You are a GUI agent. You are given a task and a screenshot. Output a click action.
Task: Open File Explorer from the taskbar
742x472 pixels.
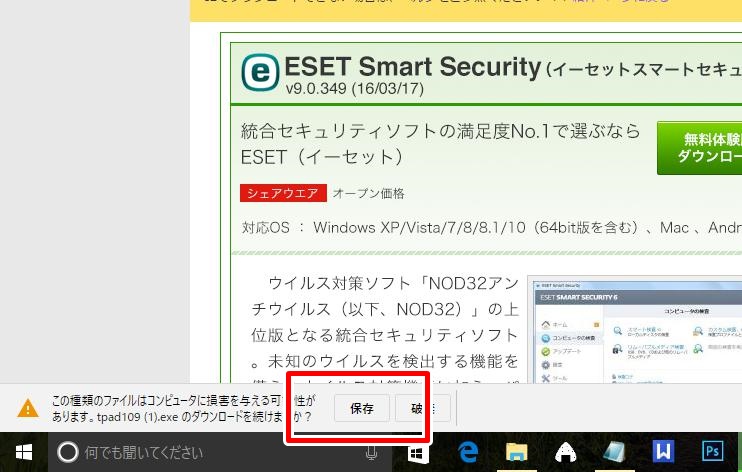click(x=516, y=452)
